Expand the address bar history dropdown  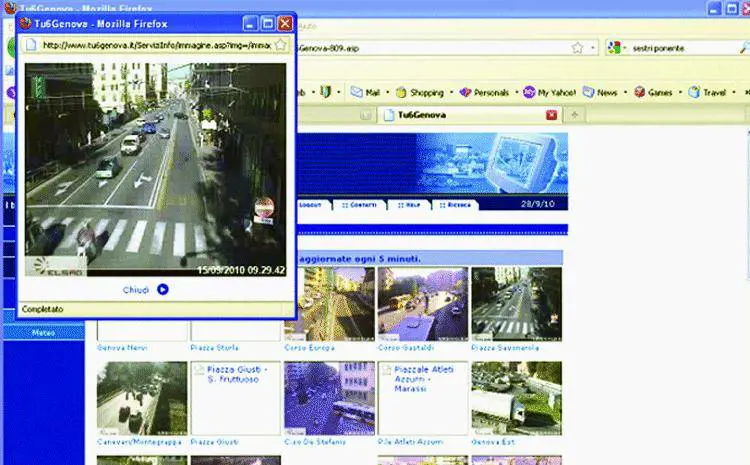[593, 48]
